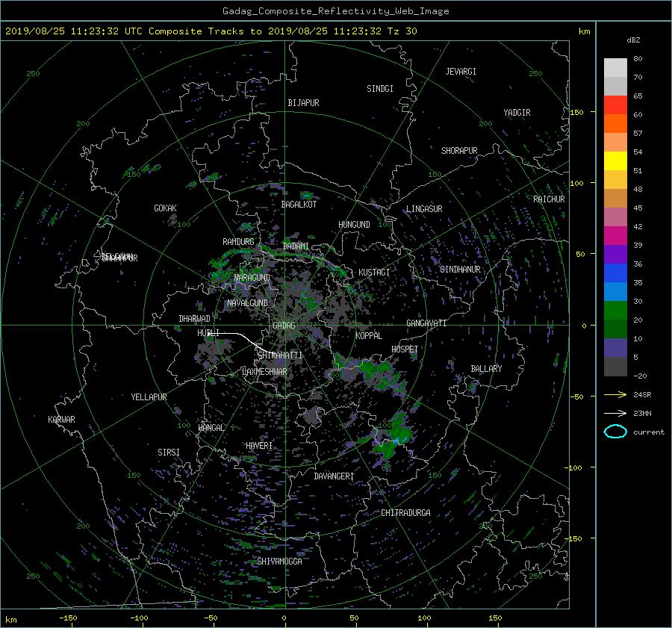This screenshot has width=672, height=628.
Task: Click the 'dBZ' legend heading
Action: 633,40
